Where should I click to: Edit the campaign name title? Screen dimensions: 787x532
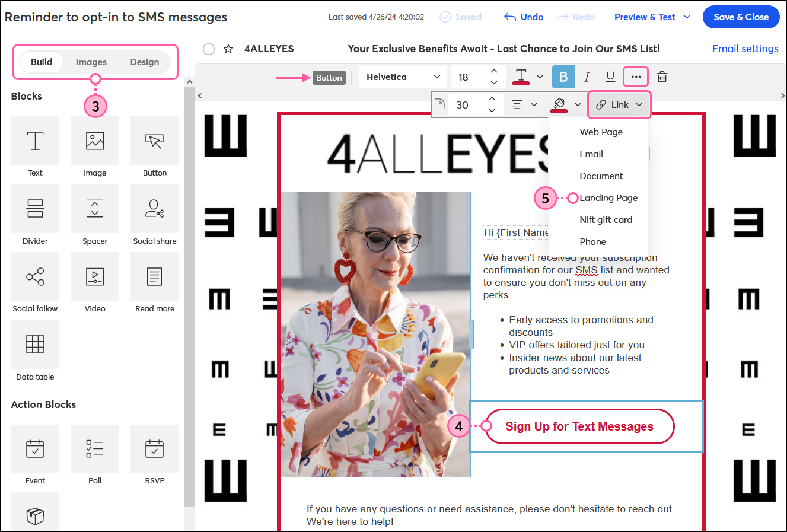pyautogui.click(x=116, y=17)
